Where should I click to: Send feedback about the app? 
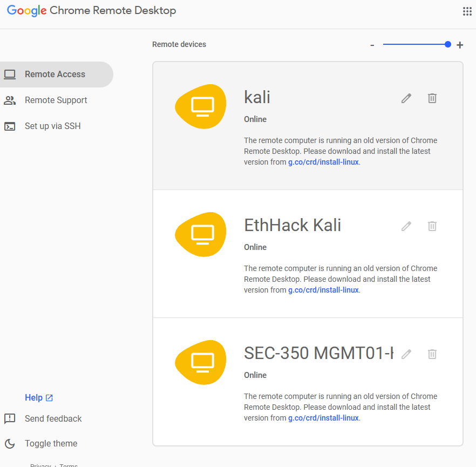coord(53,419)
